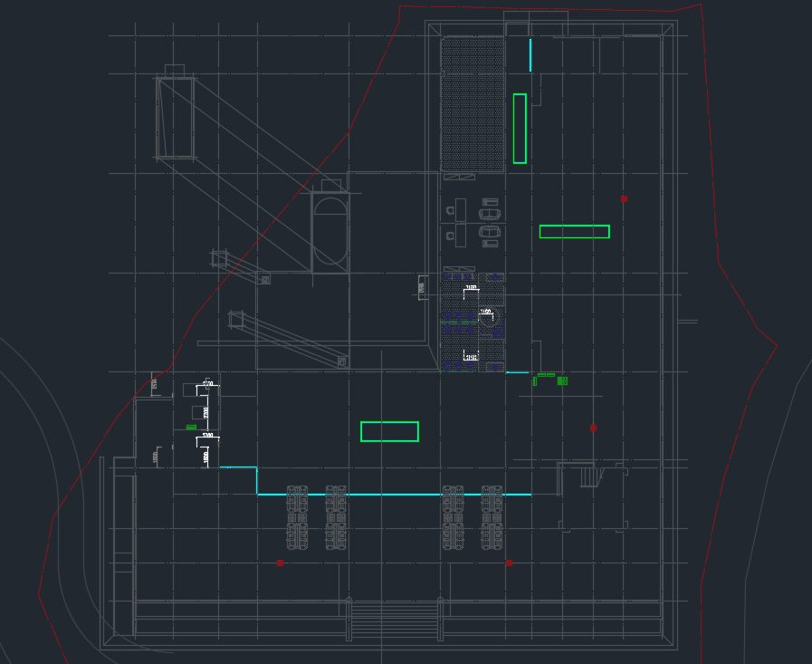Select the tall rectangular unit at upper left
The image size is (812, 664).
tap(176, 118)
